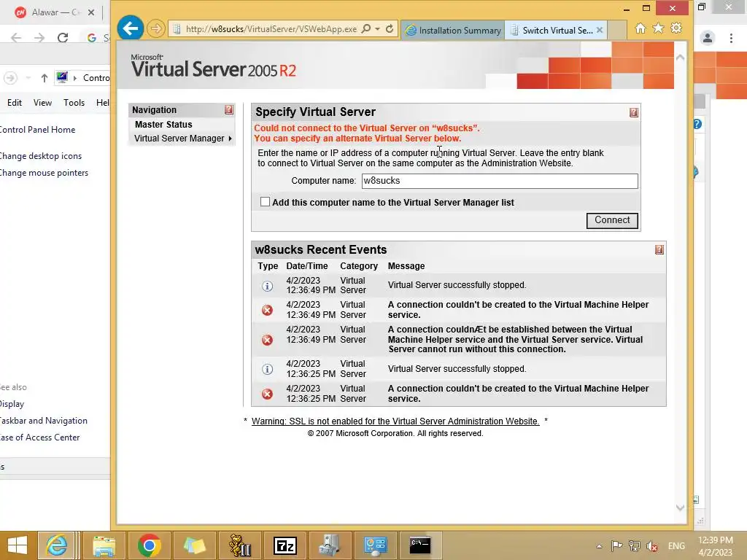Click the page scrollbar down arrow
This screenshot has height=560, width=747.
pos(681,507)
